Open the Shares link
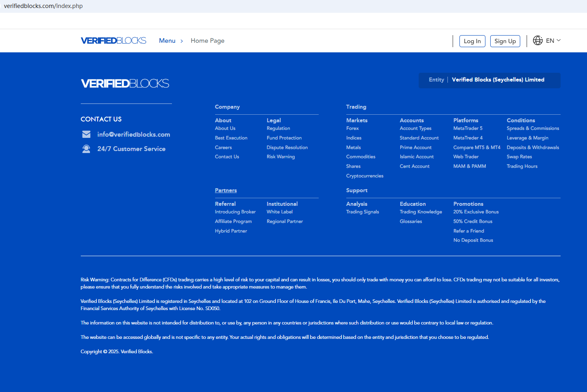 [353, 166]
